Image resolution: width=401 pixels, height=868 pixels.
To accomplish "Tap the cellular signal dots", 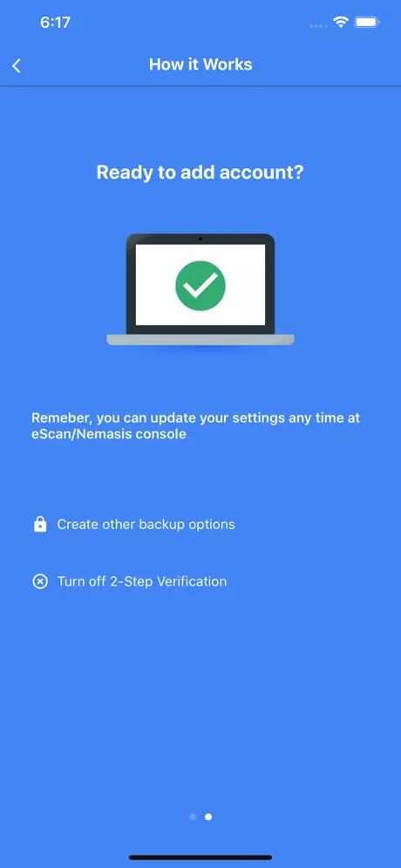I will [318, 25].
